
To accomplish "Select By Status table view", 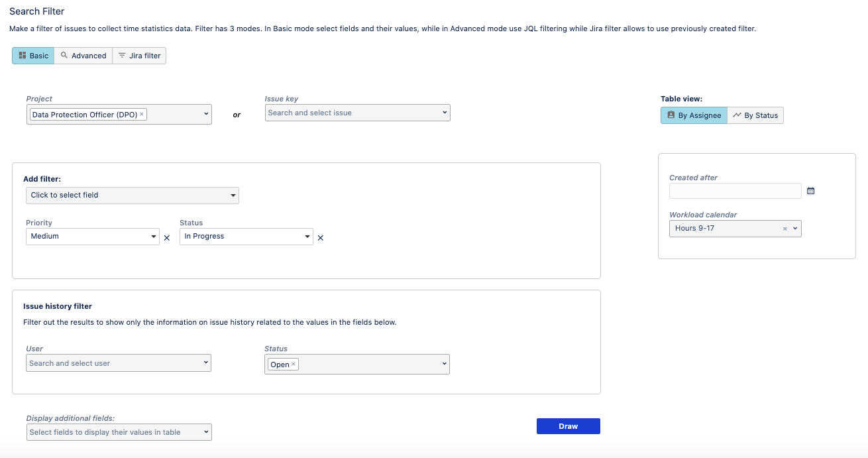I will tap(755, 115).
